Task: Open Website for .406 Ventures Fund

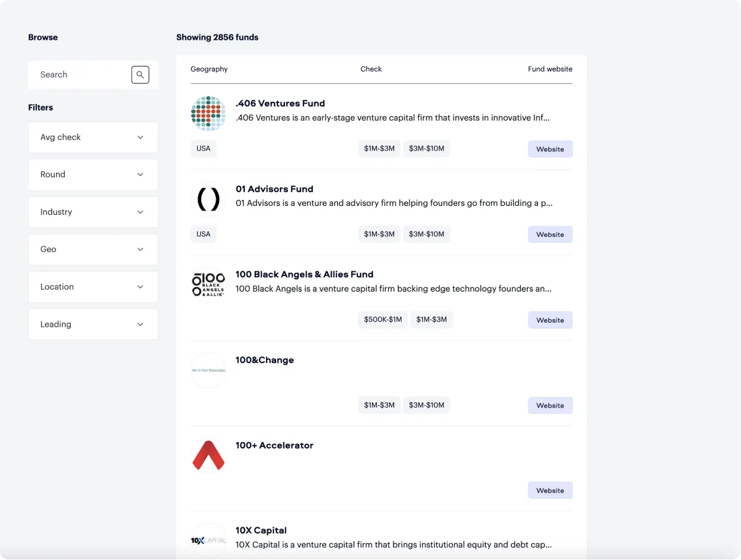Action: click(x=550, y=149)
